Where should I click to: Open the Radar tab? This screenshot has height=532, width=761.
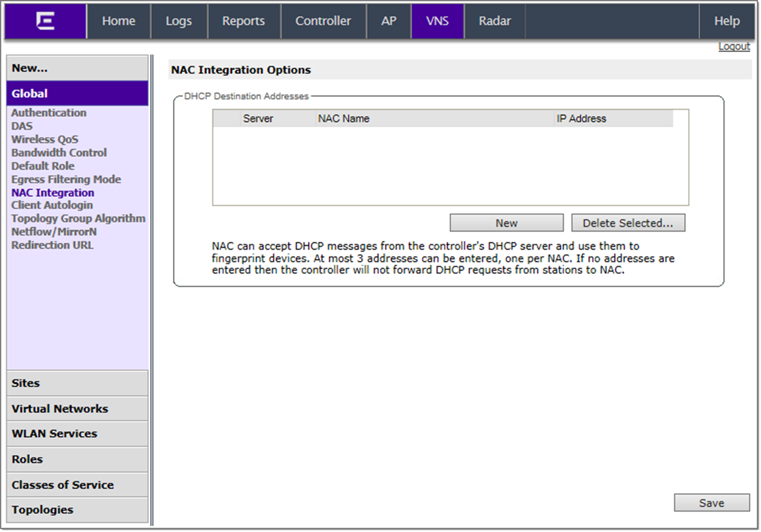coord(494,21)
